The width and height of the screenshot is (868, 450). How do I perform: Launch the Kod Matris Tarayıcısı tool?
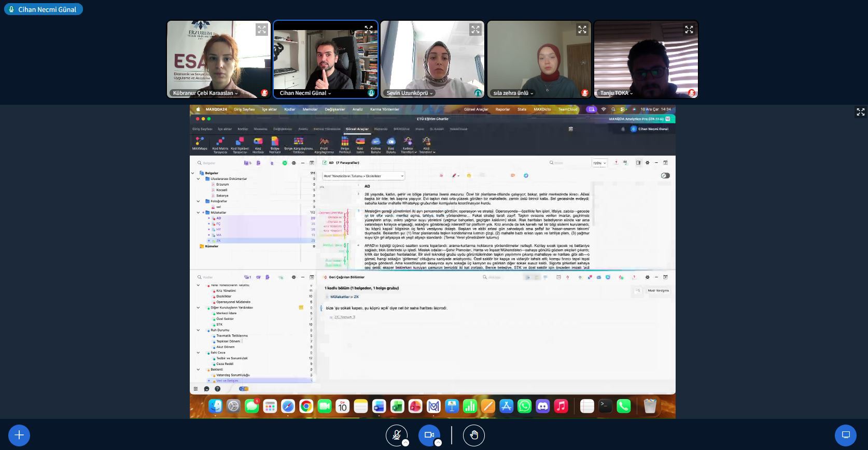(x=220, y=144)
